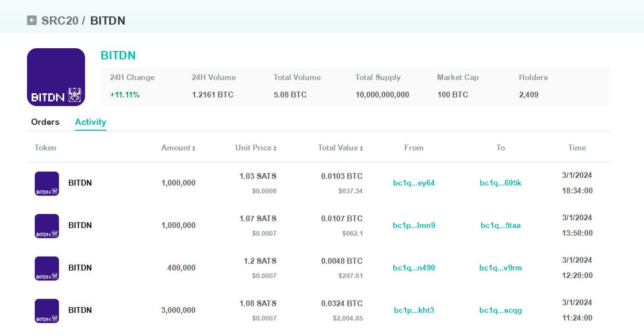Click the 1.08 SATS unit price
This screenshot has width=644, height=336.
[x=258, y=303]
